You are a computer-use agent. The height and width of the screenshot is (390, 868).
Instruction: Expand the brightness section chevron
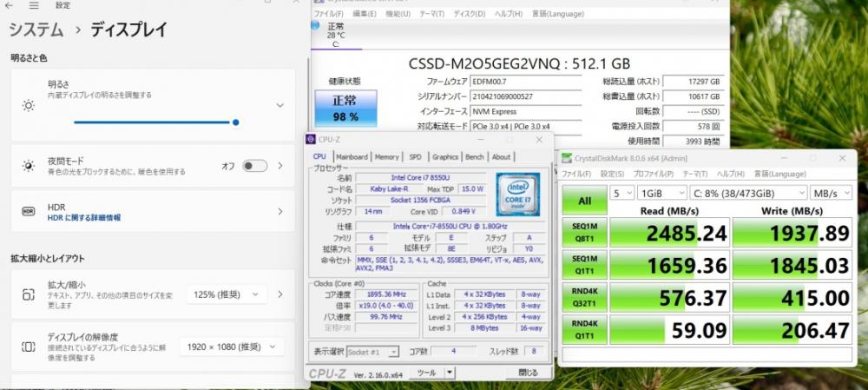[280, 105]
